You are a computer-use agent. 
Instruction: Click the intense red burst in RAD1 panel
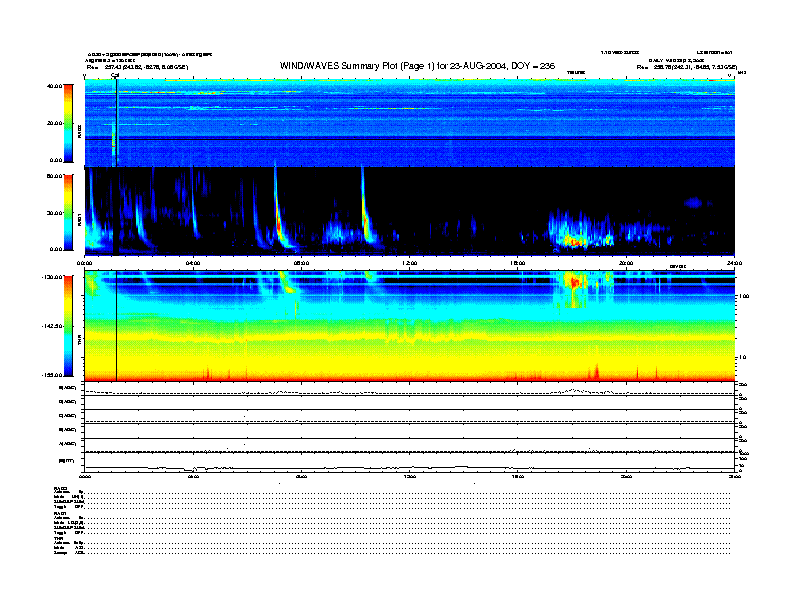click(x=573, y=240)
